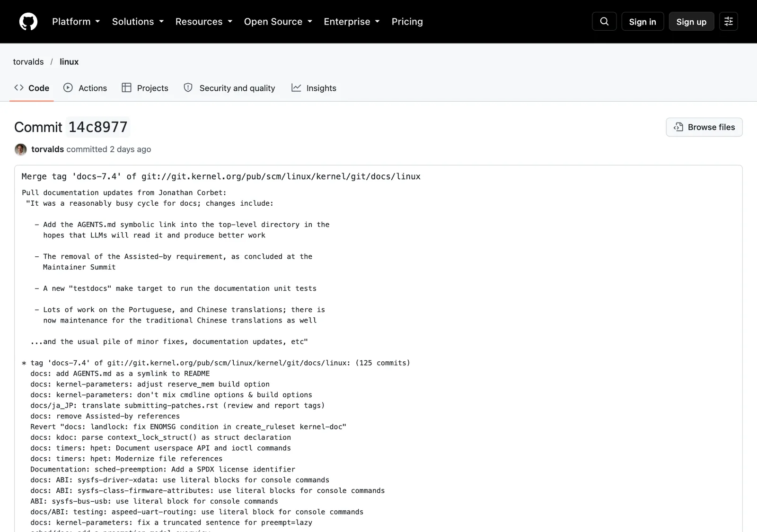The height and width of the screenshot is (532, 757).
Task: Switch to the Code tab
Action: click(32, 88)
